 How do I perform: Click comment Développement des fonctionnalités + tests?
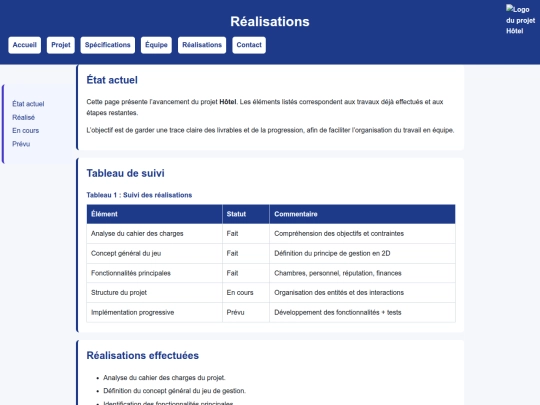click(x=362, y=312)
